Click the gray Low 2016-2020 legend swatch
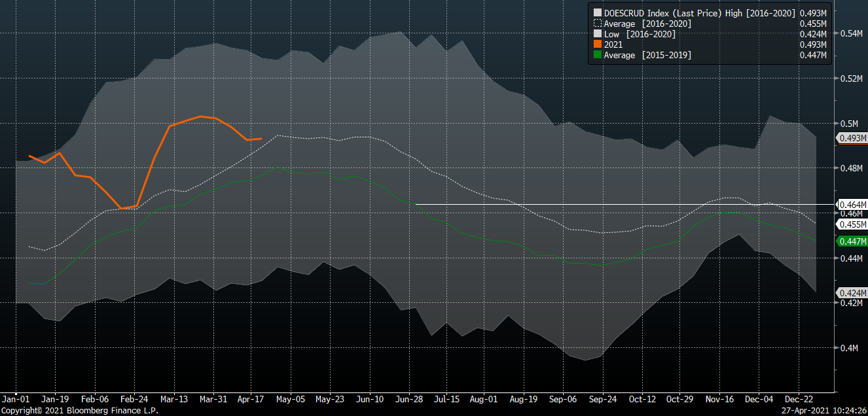This screenshot has height=416, width=868. click(598, 34)
